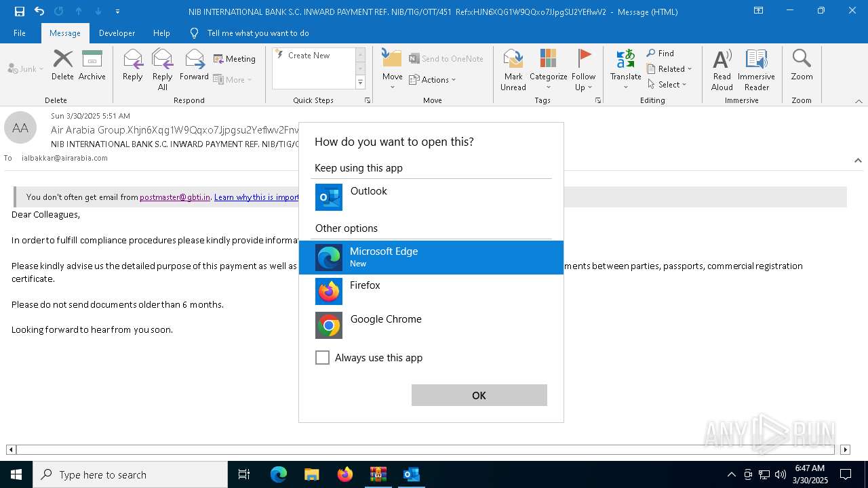Pick Google Chrome to open this

(431, 325)
